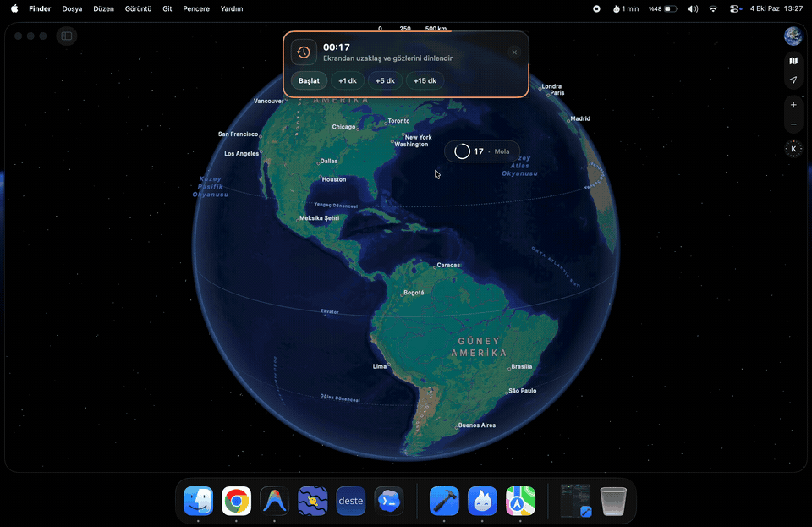Click the San Francisco city label
This screenshot has width=812, height=527.
click(239, 134)
